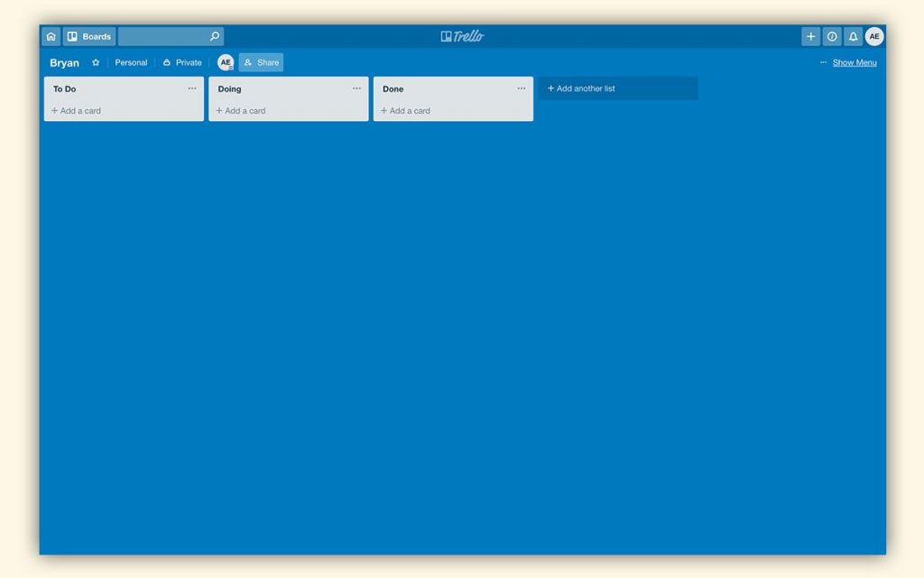This screenshot has width=924, height=578.
Task: Open the To Do list actions menu
Action: pos(192,89)
